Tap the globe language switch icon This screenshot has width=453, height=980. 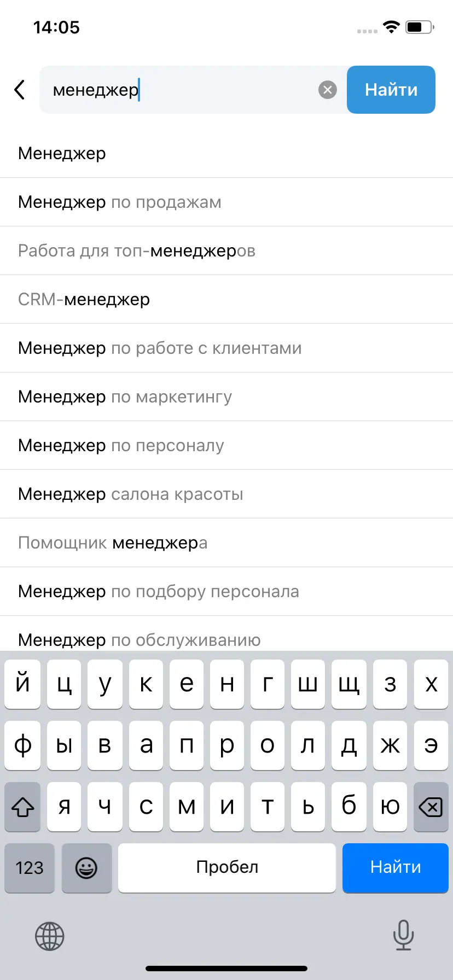click(x=50, y=936)
